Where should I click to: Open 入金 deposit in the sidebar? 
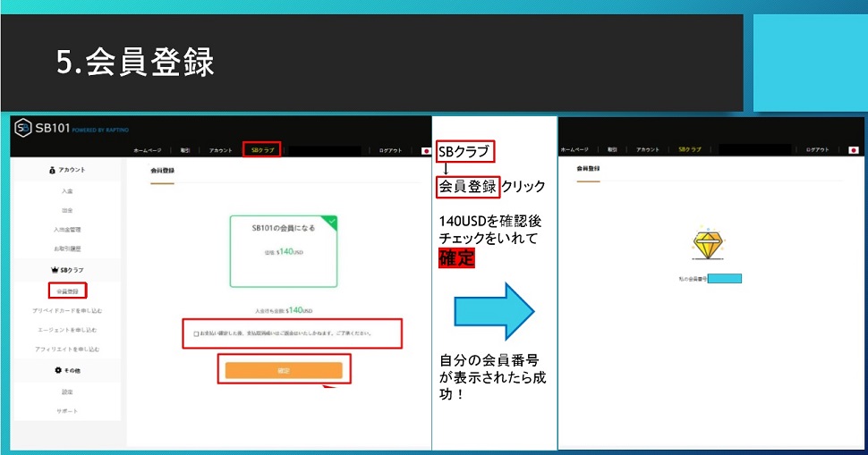pyautogui.click(x=67, y=191)
